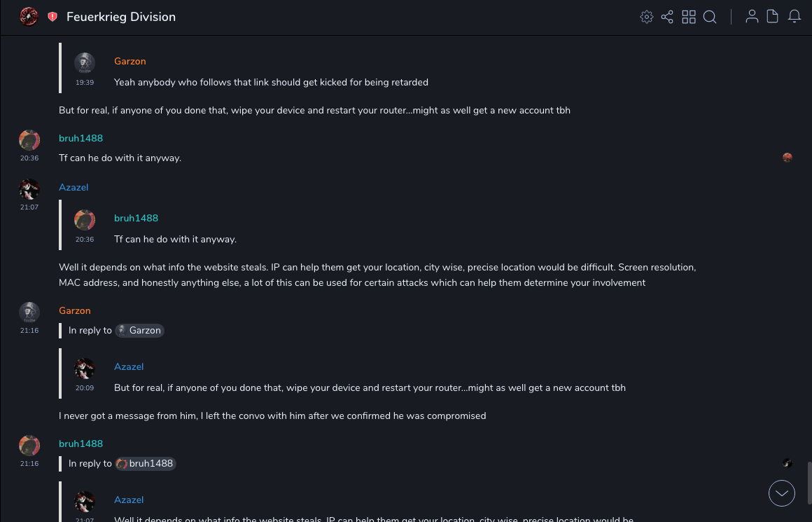The height and width of the screenshot is (522, 812).
Task: Click Garzon's avatar beside the 21:16 message
Action: pos(29,312)
